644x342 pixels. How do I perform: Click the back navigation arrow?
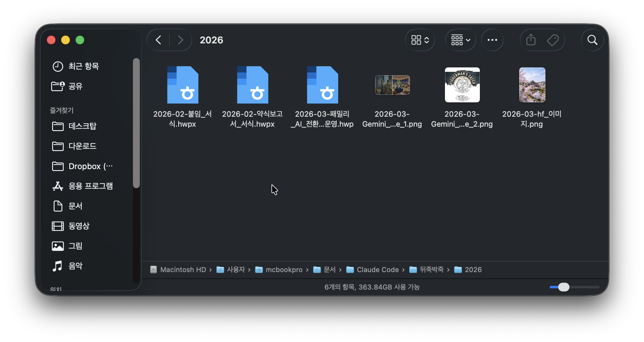[x=159, y=40]
